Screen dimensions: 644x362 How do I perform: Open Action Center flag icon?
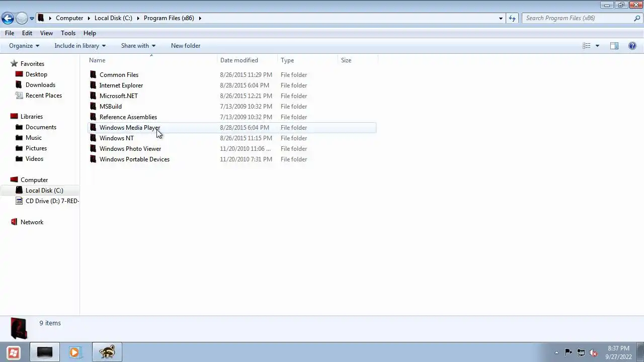pyautogui.click(x=569, y=352)
